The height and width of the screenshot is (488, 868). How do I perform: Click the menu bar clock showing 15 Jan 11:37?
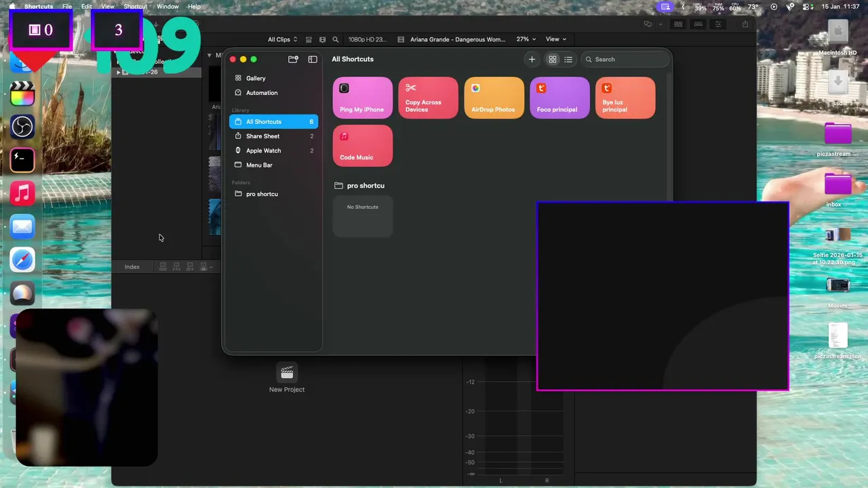(x=841, y=6)
